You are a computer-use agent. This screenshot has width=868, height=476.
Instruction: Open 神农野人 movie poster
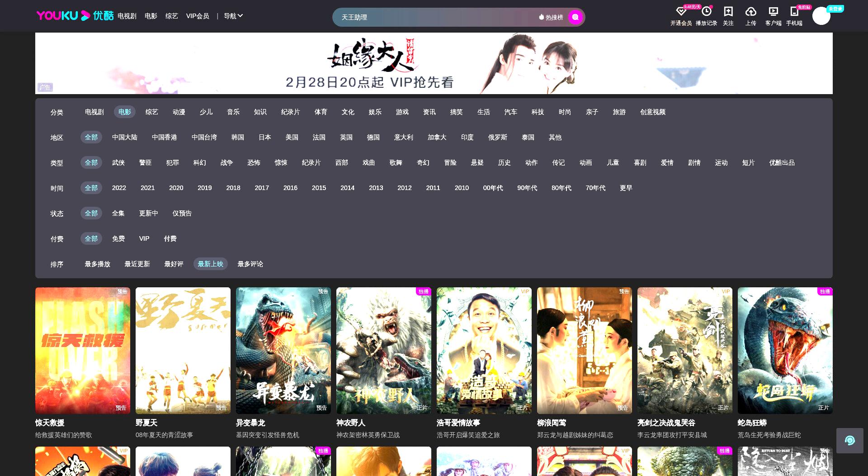tap(384, 351)
